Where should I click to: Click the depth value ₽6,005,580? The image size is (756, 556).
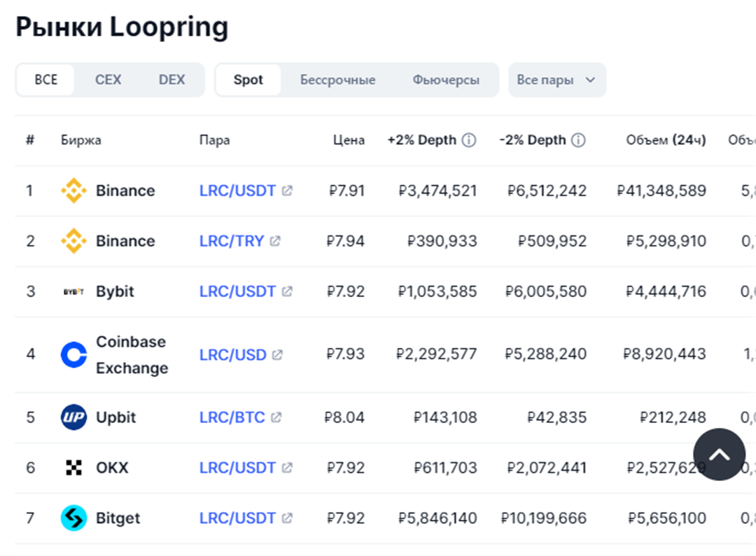coord(546,291)
